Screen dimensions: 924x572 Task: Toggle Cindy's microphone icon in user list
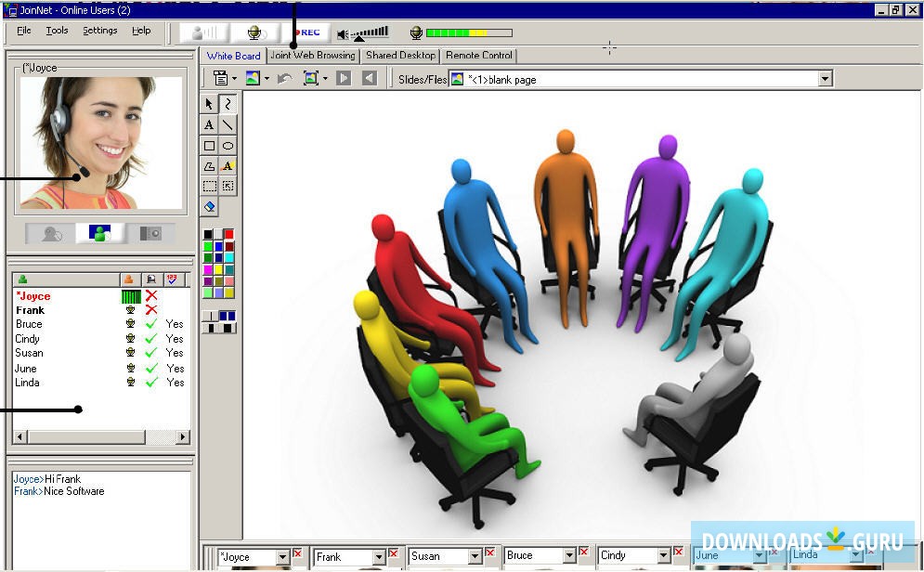(x=130, y=338)
